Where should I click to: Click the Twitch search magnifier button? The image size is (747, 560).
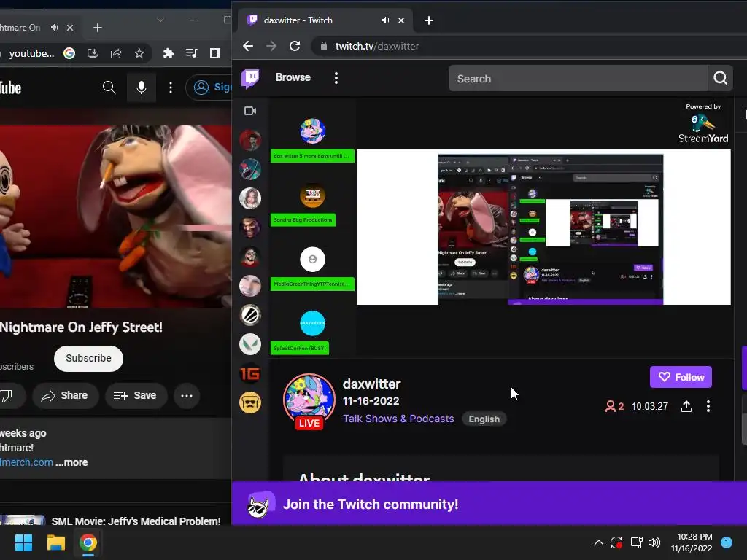coord(720,78)
